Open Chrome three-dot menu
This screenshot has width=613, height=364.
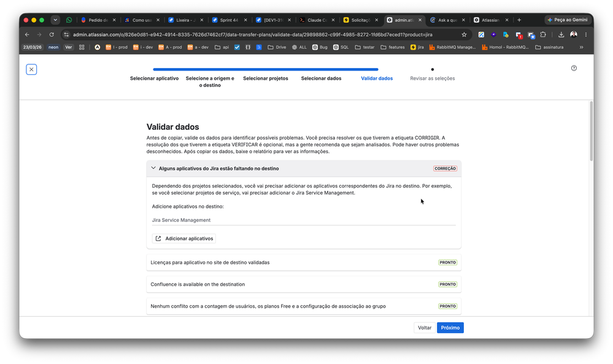[585, 35]
